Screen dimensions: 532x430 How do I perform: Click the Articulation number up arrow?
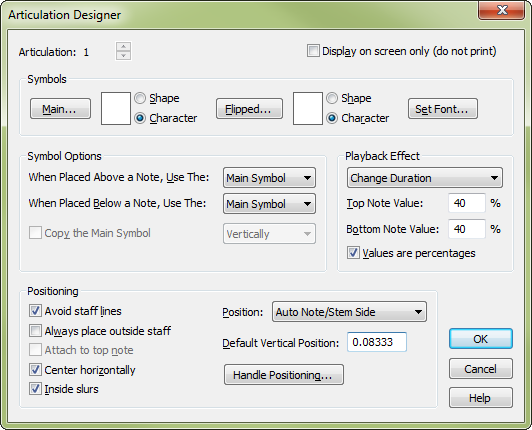pos(123,47)
